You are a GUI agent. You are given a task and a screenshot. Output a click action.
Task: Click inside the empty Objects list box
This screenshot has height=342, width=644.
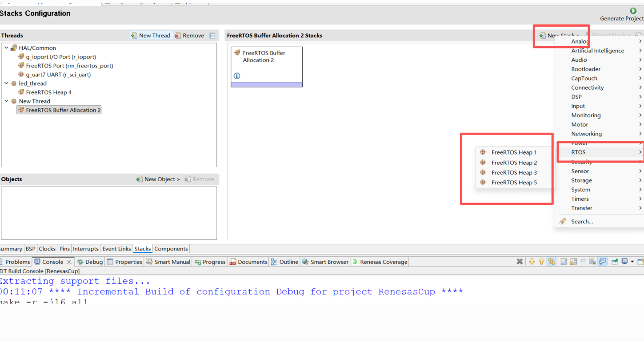[x=109, y=213]
